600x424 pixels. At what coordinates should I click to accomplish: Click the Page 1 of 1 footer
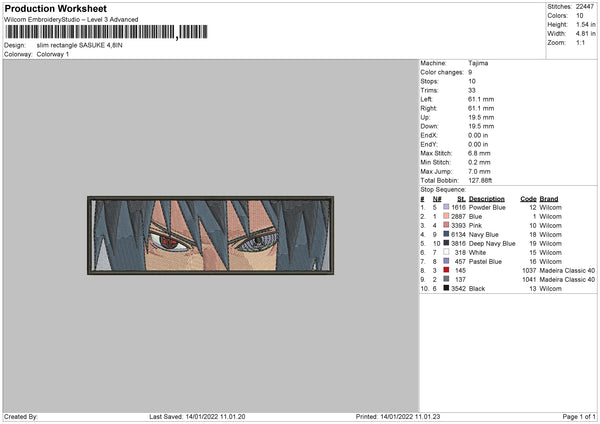579,416
